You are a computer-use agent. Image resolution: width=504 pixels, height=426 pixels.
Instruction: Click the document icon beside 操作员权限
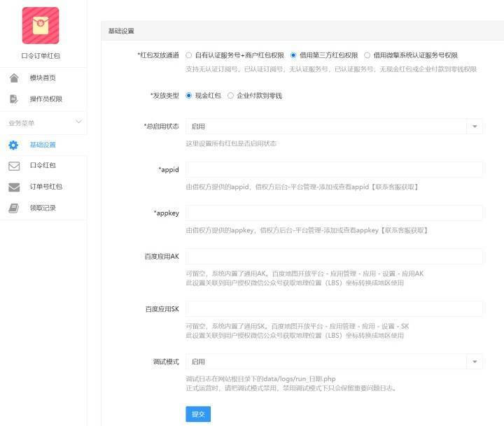point(14,99)
